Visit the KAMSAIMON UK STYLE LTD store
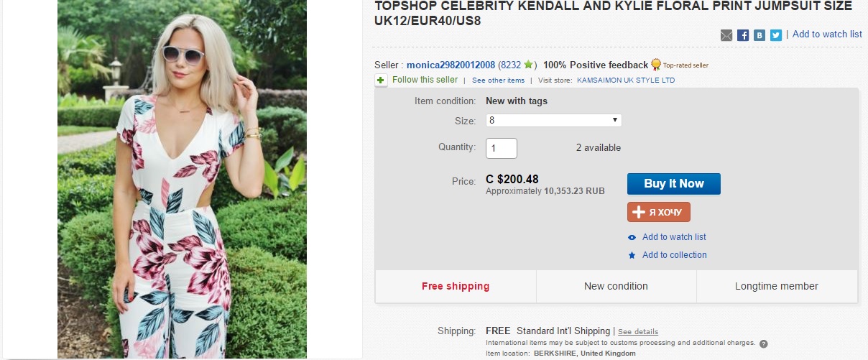Viewport: 868px width, 360px height. 626,80
